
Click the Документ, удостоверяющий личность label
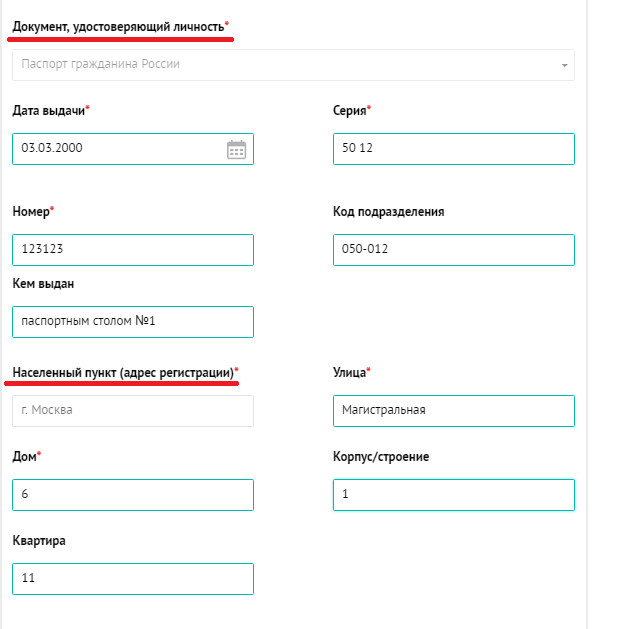pyautogui.click(x=120, y=27)
